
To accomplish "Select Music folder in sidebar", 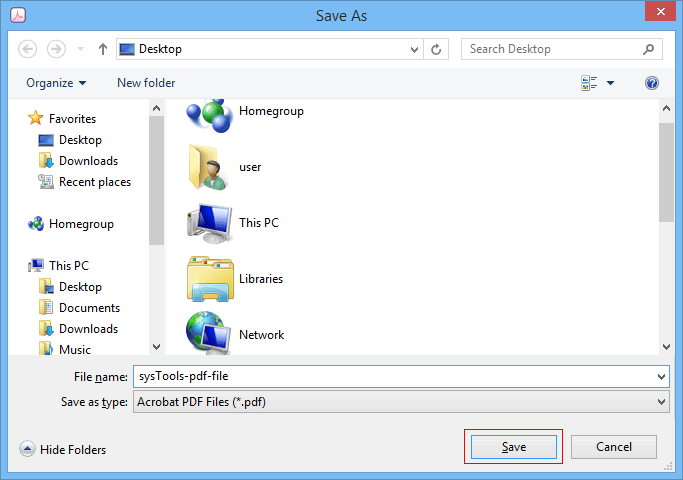I will tap(74, 349).
